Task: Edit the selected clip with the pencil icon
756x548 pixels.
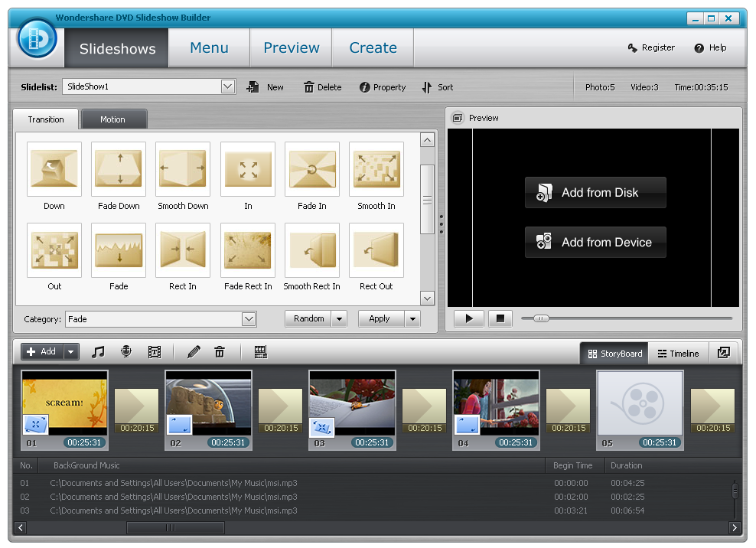Action: point(193,351)
